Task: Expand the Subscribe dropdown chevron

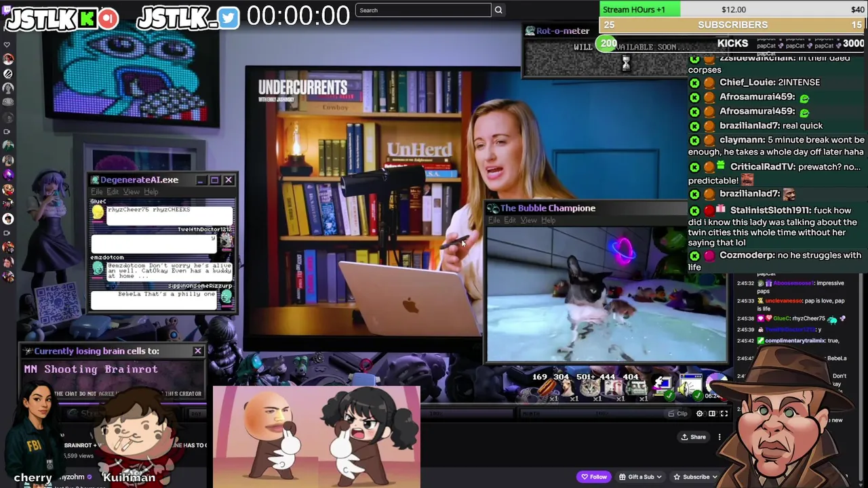Action: 714,477
